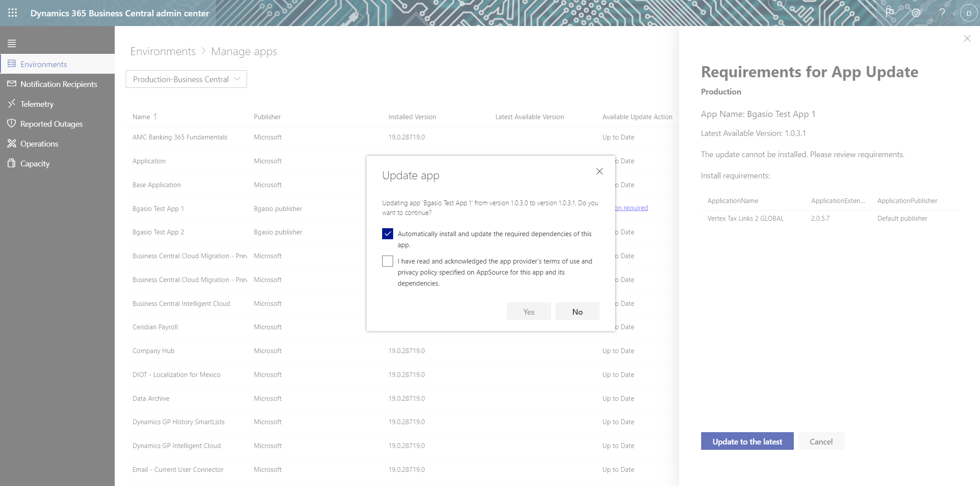This screenshot has height=486, width=980.
Task: Close the Update app dialog
Action: click(599, 171)
